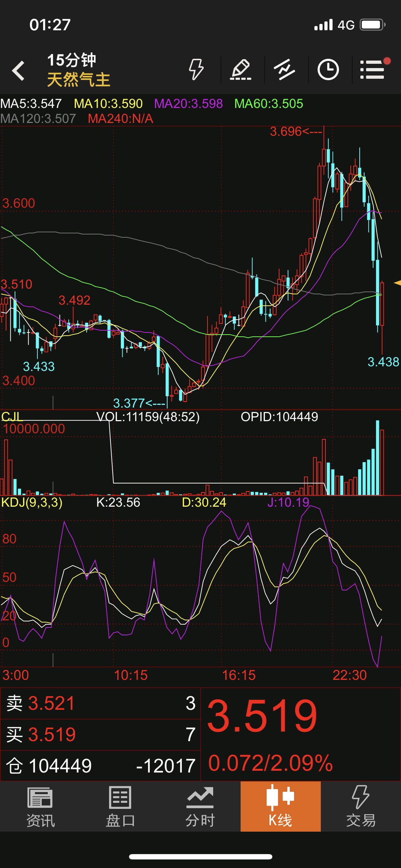
Task: Tap the J:10.19 value
Action: point(288,502)
